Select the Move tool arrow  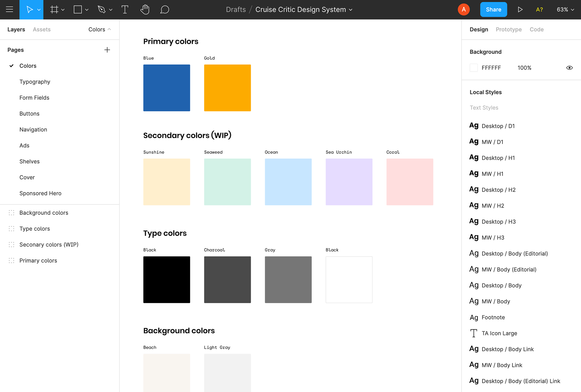pyautogui.click(x=29, y=9)
